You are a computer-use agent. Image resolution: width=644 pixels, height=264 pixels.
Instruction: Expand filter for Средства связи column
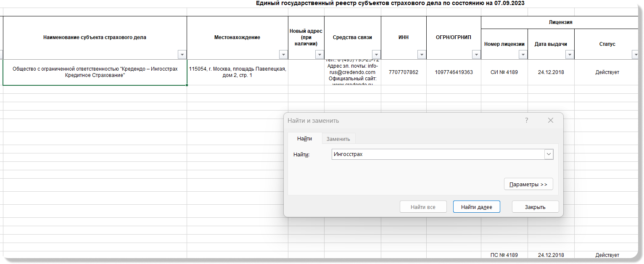point(376,55)
